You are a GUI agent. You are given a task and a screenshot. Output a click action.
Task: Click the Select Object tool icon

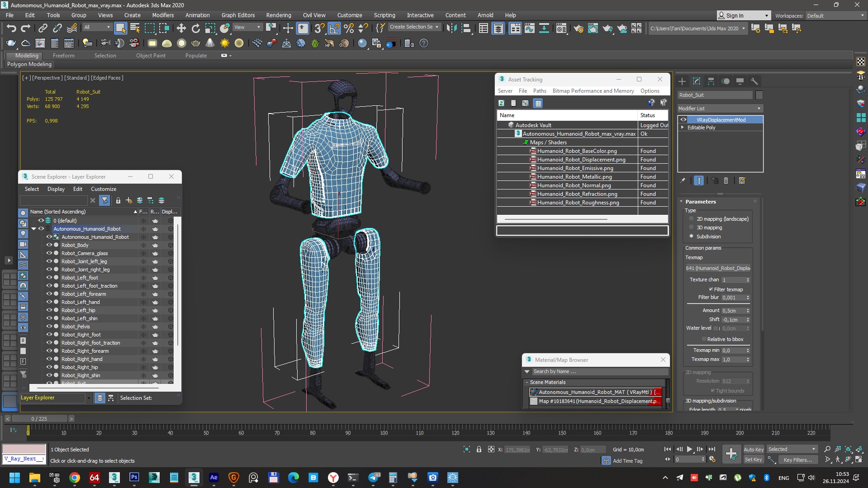pyautogui.click(x=120, y=28)
